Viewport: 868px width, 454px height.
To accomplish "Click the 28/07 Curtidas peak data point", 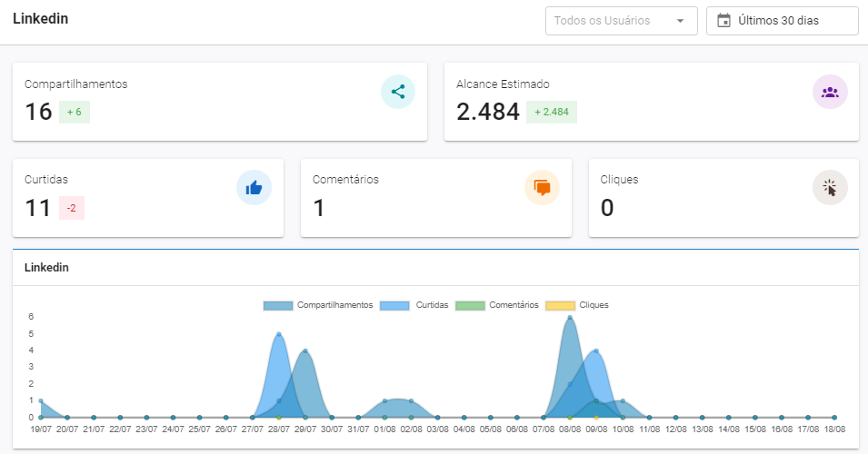I will tap(279, 334).
